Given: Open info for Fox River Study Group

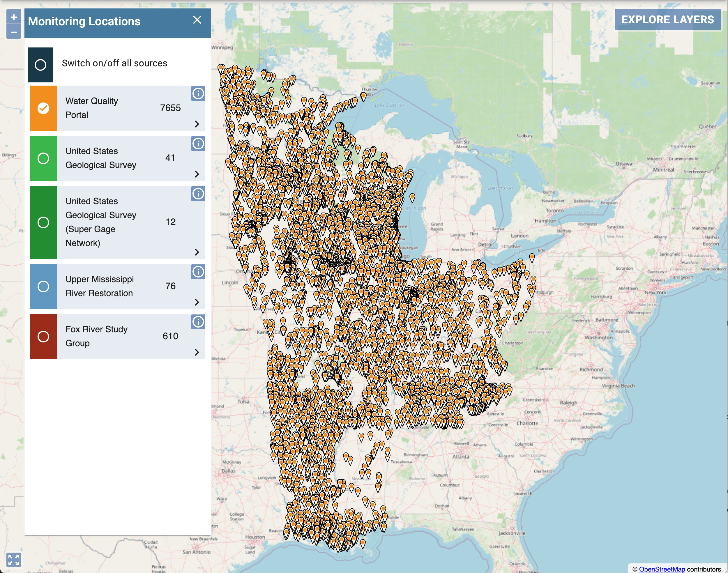Looking at the screenshot, I should pyautogui.click(x=198, y=322).
